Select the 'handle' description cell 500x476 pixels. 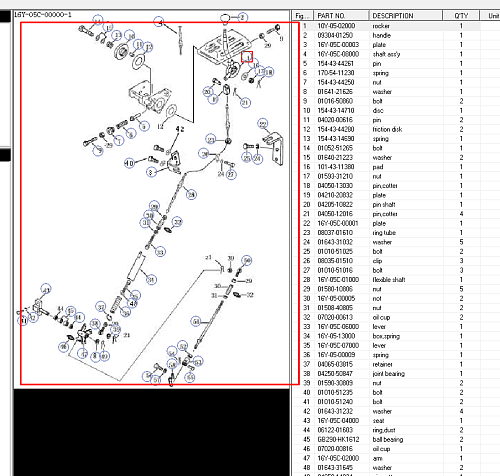(x=382, y=35)
